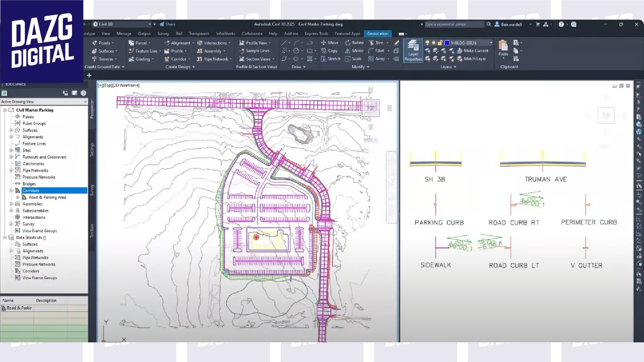Expand the Surfaces tree node
Screen dimensions: 644x362
click(11, 130)
